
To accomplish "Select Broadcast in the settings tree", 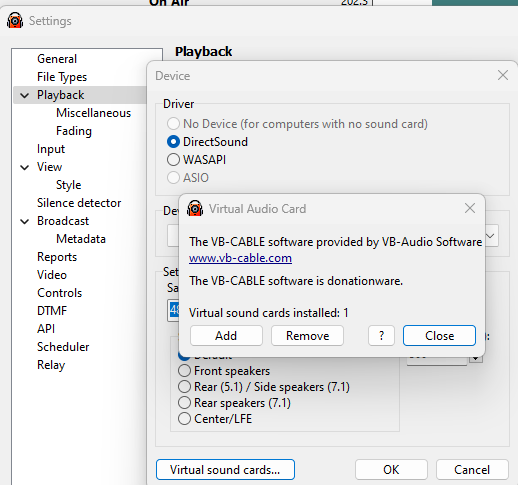I will [63, 221].
